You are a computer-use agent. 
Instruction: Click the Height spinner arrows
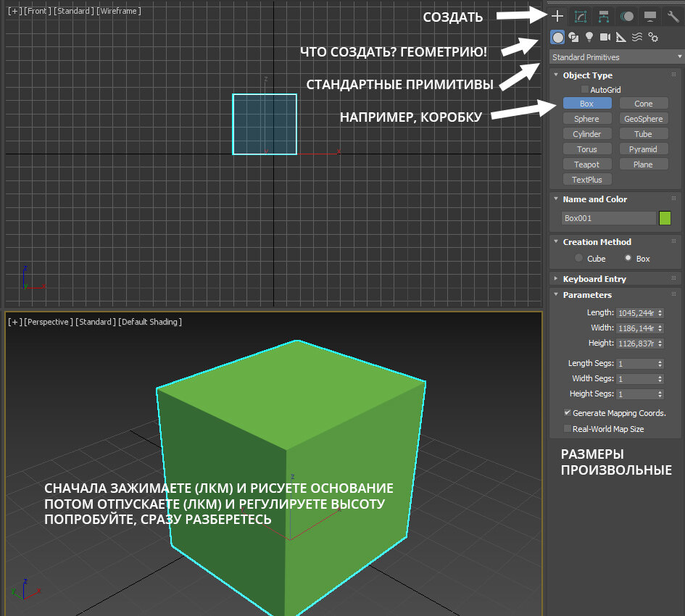coord(660,344)
